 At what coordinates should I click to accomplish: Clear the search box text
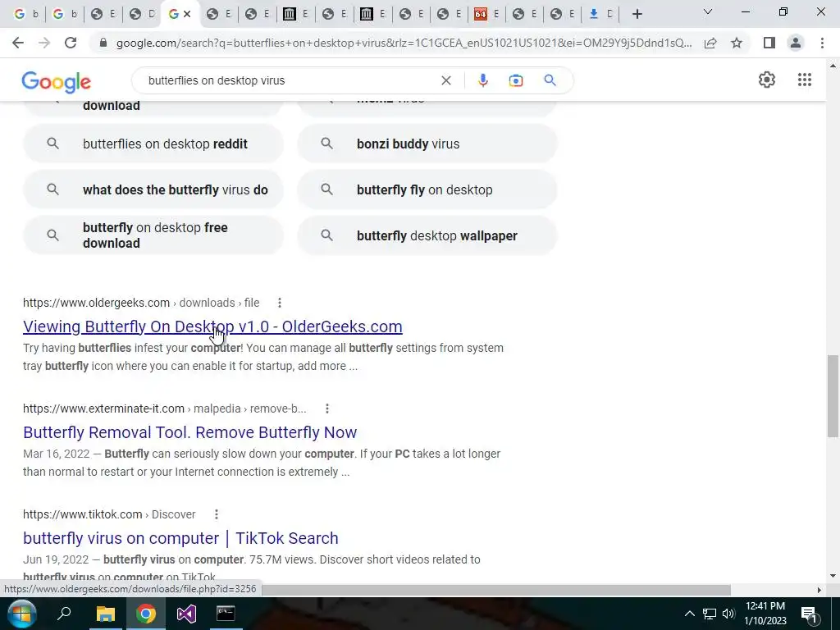click(x=445, y=80)
